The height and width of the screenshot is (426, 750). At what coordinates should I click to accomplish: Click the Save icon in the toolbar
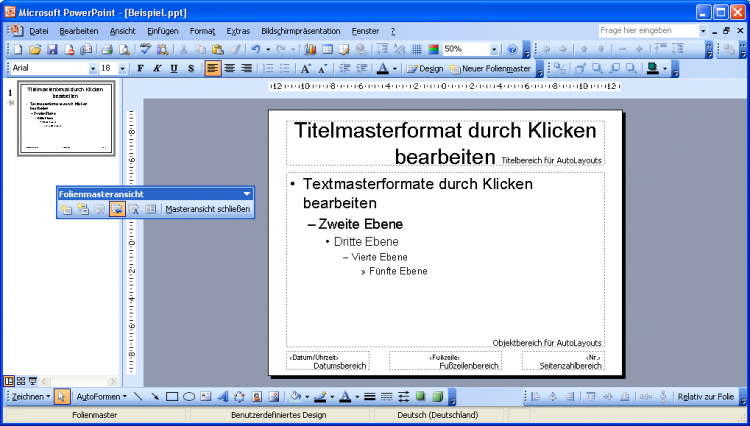pos(52,49)
